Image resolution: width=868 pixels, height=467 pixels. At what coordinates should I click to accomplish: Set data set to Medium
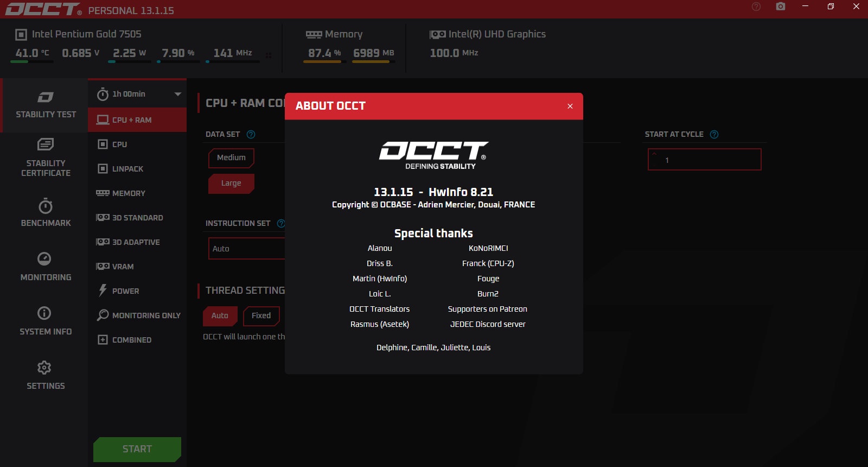pyautogui.click(x=231, y=157)
